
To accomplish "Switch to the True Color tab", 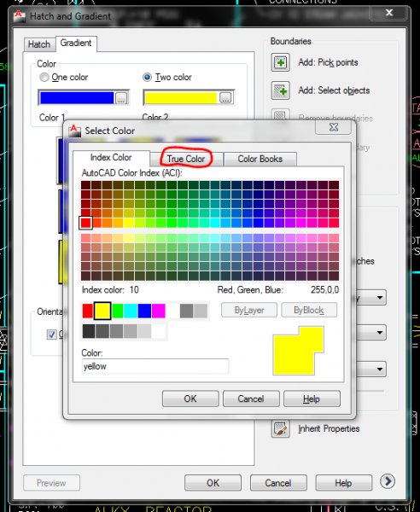I will [186, 159].
